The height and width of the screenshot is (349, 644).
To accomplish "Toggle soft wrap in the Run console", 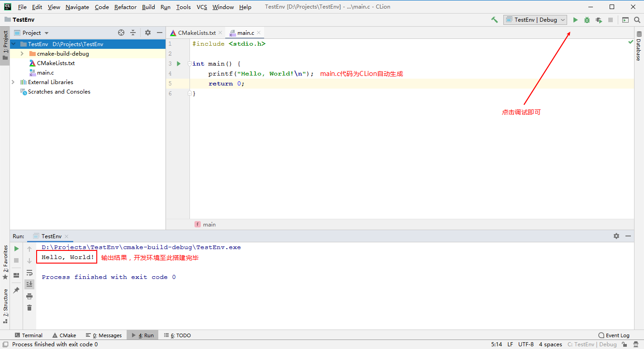I will tap(29, 273).
